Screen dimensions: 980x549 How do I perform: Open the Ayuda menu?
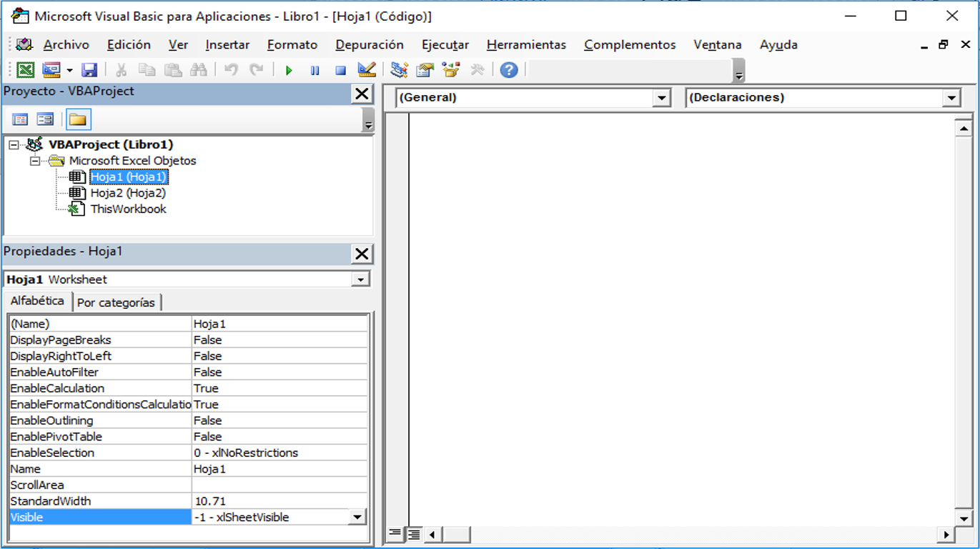point(778,44)
